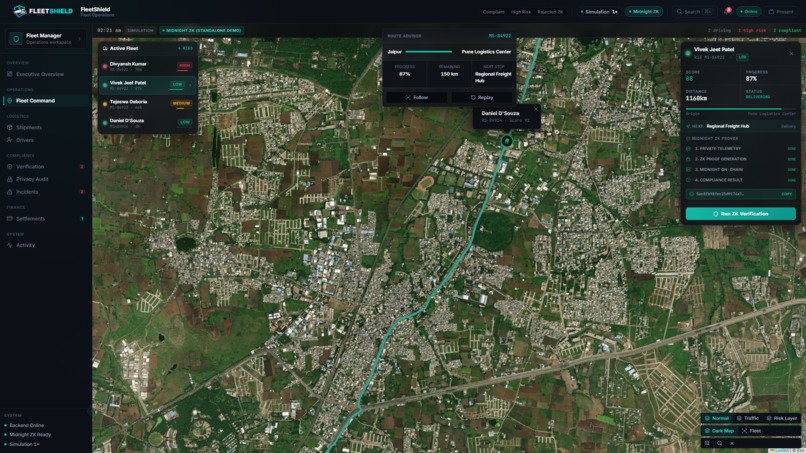Click the Midnight ZK Prover header icon
Screen dimensions: 806x453
[x=688, y=138]
